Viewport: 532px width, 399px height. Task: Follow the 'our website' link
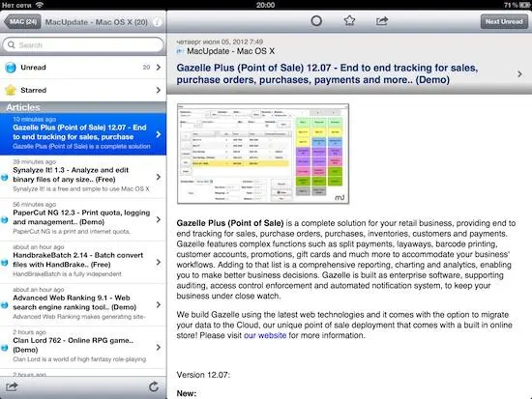point(265,335)
